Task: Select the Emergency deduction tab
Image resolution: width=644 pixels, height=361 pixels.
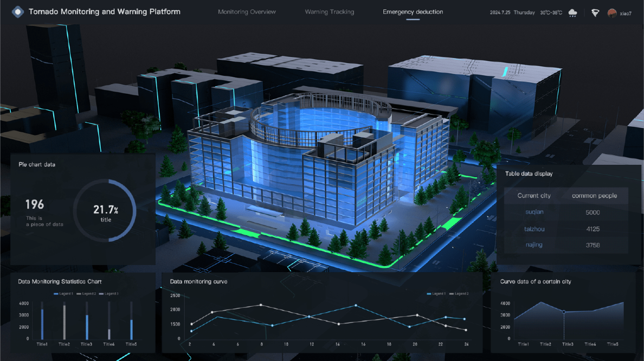Action: 413,12
